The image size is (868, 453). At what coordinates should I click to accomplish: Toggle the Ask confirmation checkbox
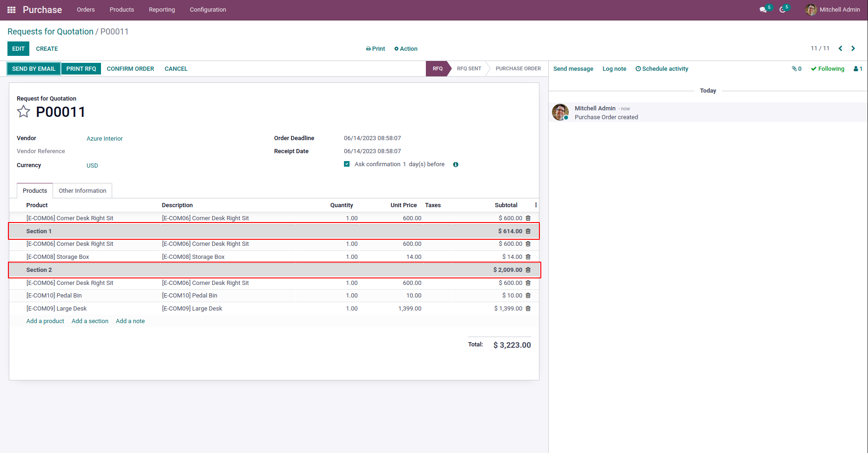click(347, 164)
